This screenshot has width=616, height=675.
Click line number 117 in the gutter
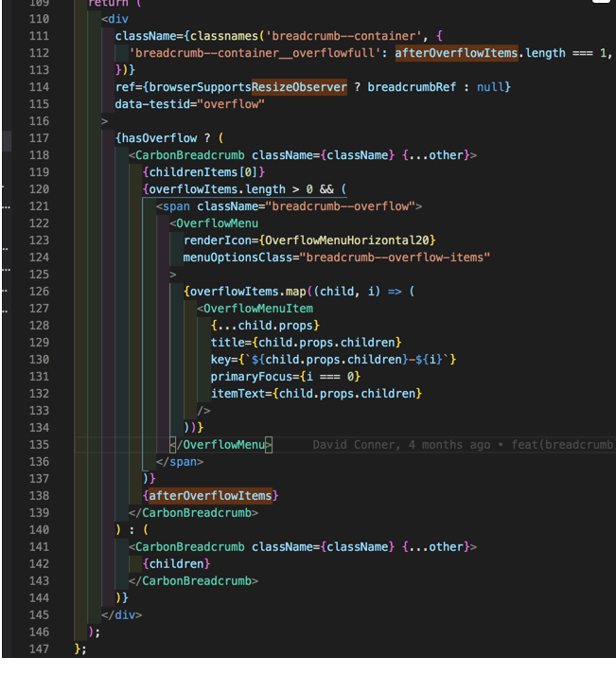pyautogui.click(x=39, y=138)
